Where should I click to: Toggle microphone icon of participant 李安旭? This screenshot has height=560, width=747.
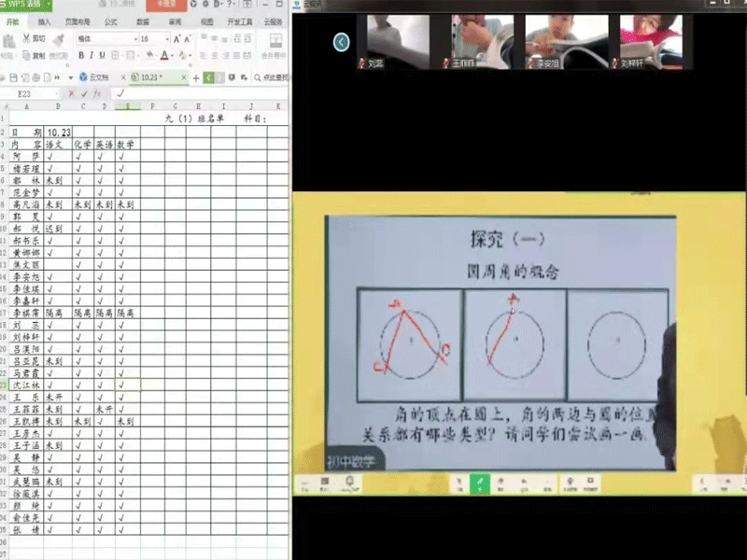pos(531,63)
